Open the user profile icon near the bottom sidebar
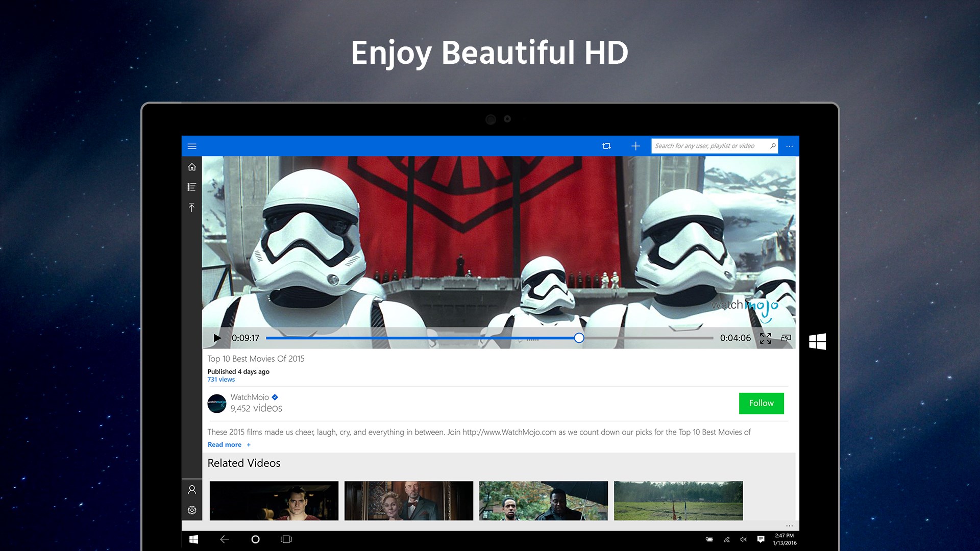The image size is (980, 551). coord(192,489)
